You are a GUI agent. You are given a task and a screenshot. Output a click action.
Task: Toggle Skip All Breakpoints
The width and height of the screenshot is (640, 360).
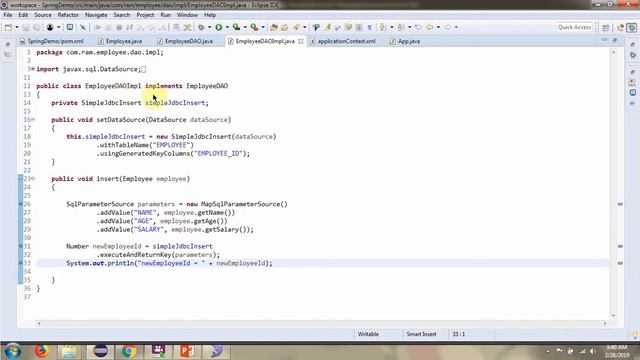pos(83,27)
